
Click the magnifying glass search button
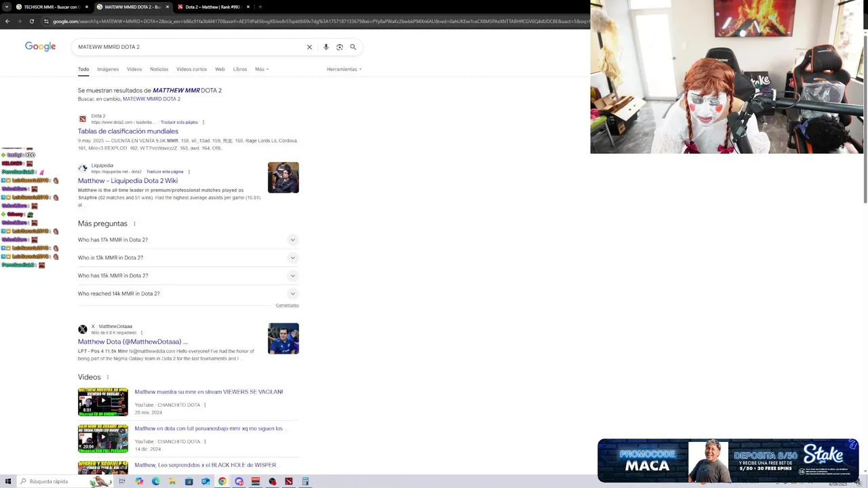(353, 47)
